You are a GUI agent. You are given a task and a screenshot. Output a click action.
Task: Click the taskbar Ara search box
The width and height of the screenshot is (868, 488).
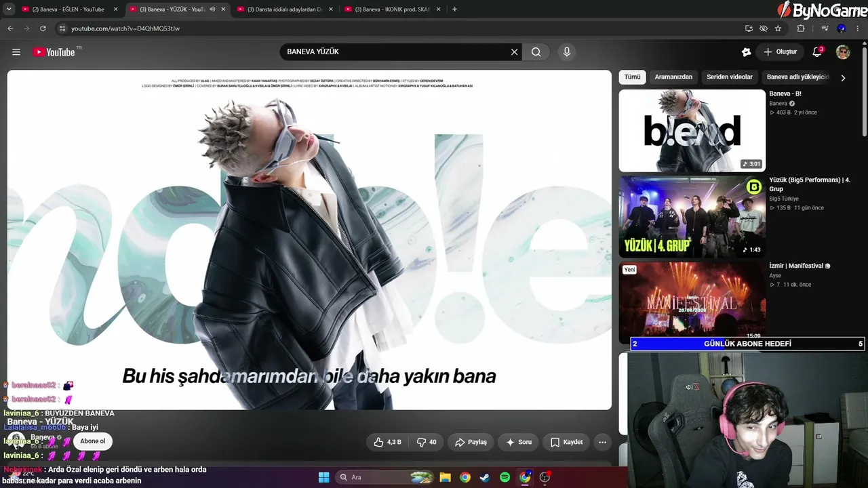coord(385,477)
